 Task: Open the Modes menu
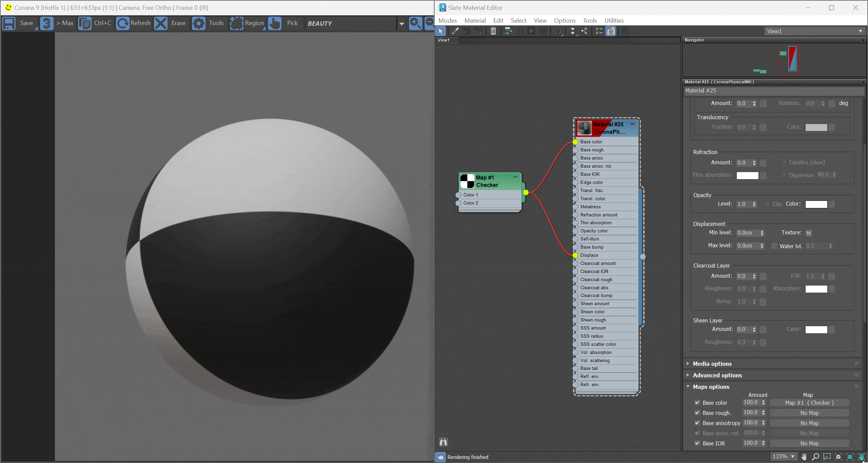[x=448, y=21]
